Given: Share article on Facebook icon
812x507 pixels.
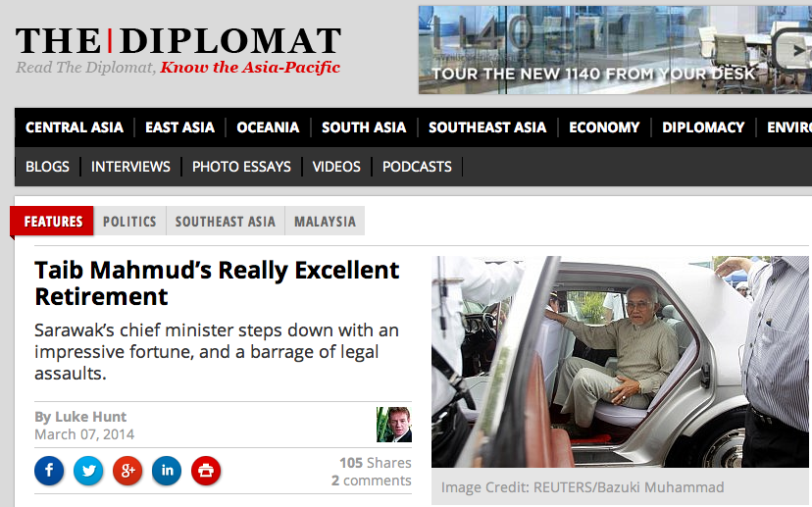Looking at the screenshot, I should [x=49, y=471].
